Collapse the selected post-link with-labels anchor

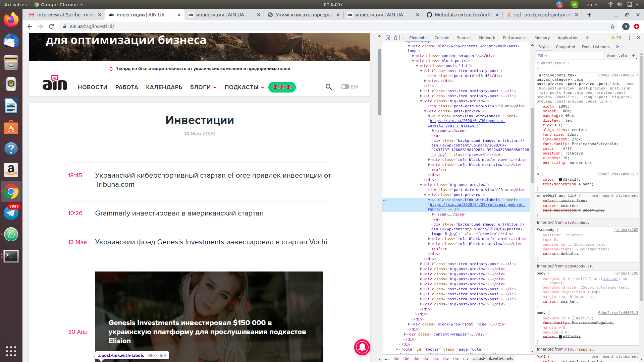429,200
